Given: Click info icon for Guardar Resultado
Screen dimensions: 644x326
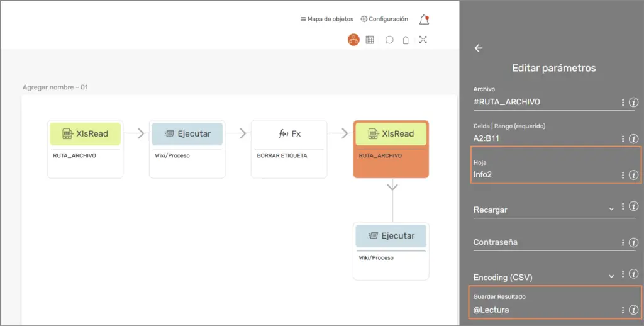Looking at the screenshot, I should (633, 310).
